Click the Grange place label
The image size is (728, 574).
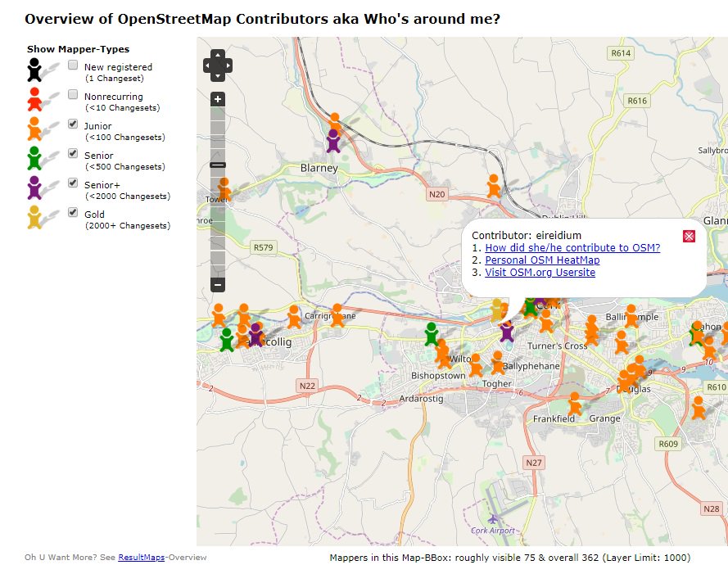coord(604,418)
